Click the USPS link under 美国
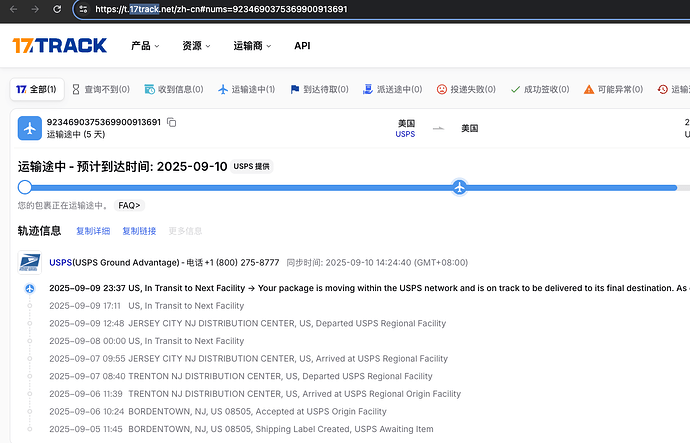This screenshot has height=443, width=690. tap(405, 134)
